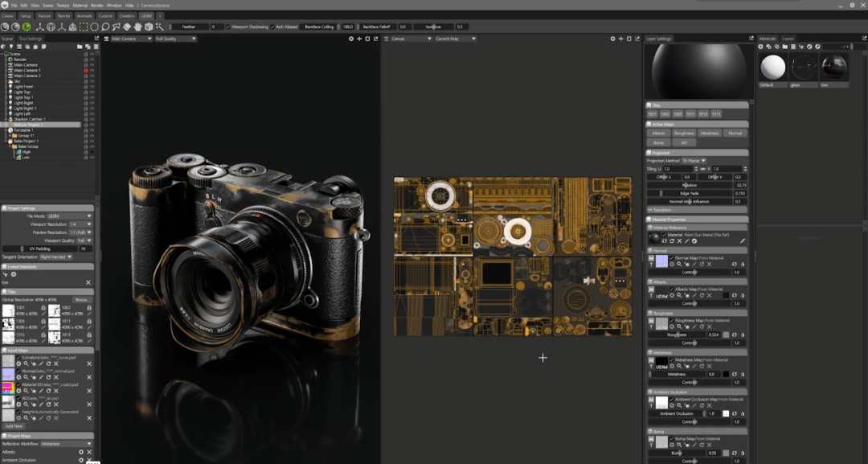Image resolution: width=868 pixels, height=464 pixels.
Task: Click the Marmoset logo icon
Action: click(x=5, y=5)
